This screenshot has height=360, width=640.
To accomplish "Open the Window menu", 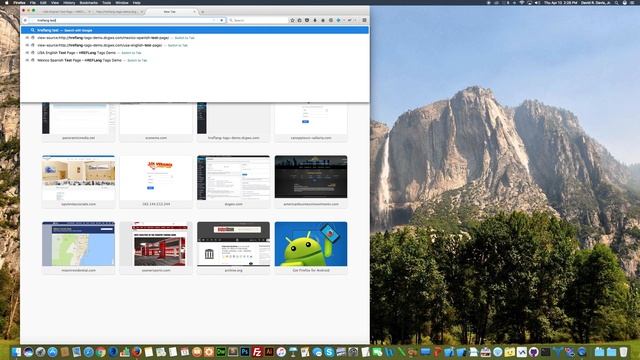I will [x=122, y=2].
